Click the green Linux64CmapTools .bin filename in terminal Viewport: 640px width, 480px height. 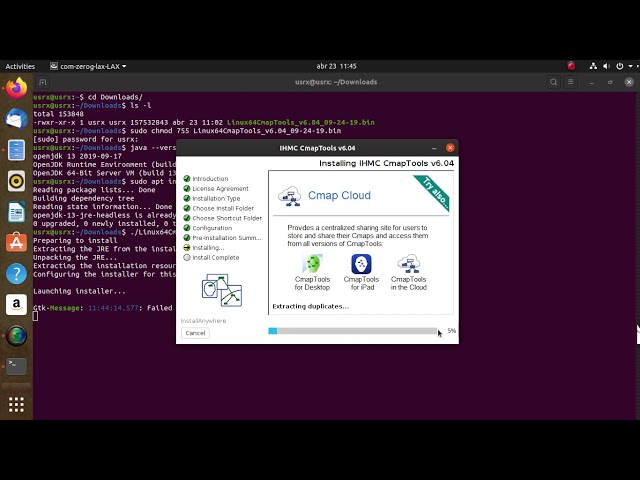pyautogui.click(x=301, y=122)
